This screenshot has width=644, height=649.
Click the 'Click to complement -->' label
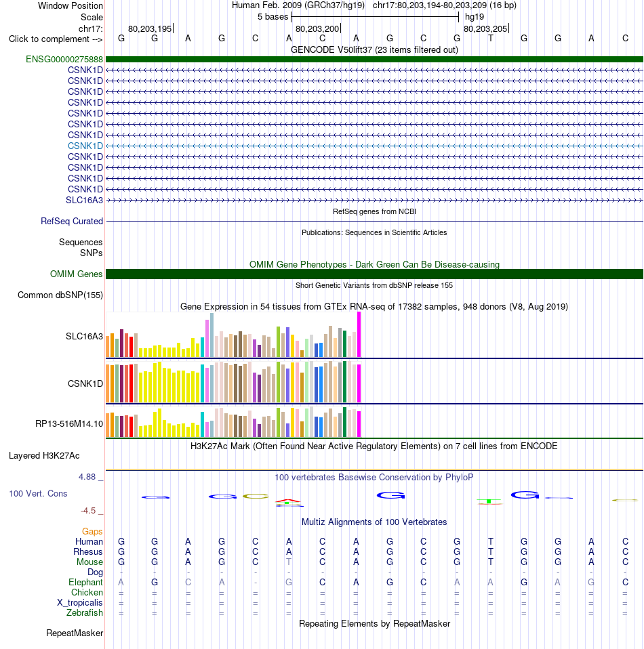pos(56,39)
